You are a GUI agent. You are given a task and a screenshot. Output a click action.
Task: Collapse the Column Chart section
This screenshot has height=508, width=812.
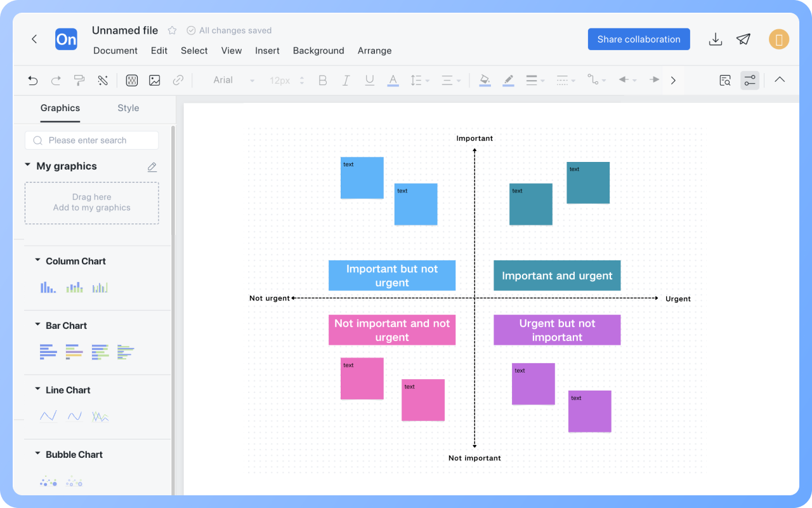click(x=38, y=260)
